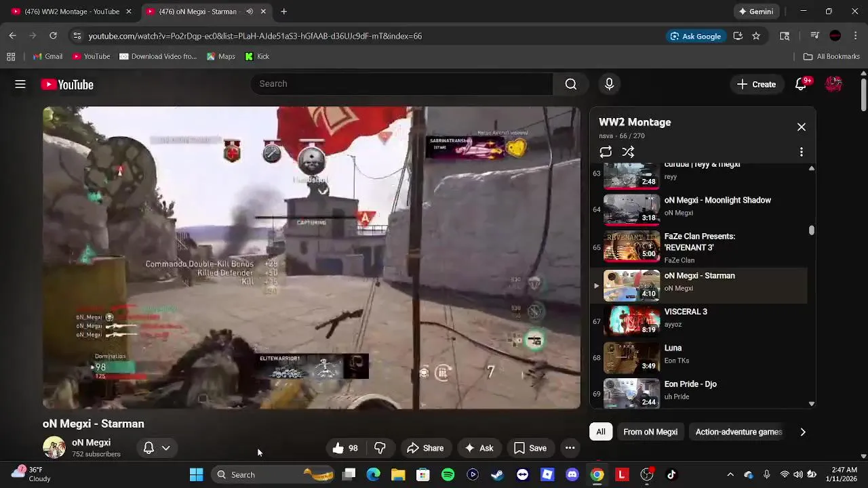Open Steam from the taskbar
868x488 pixels.
[497, 474]
